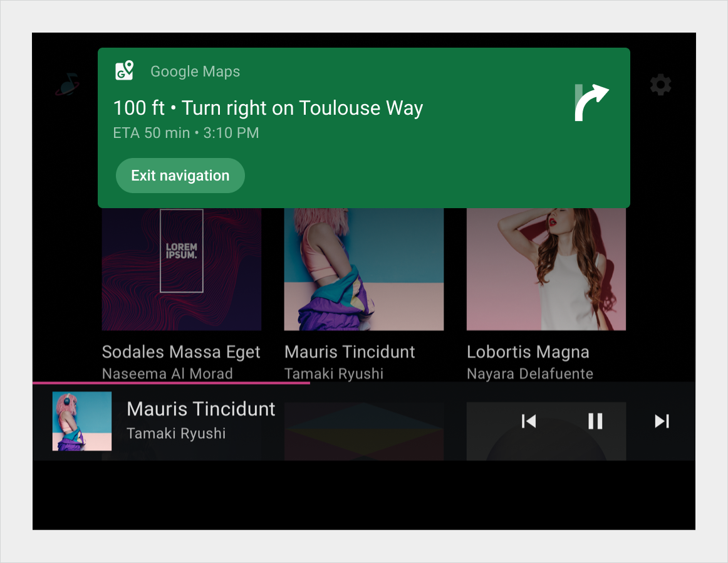
Task: Open the 'Sodales Massa Eget' album
Action: (x=181, y=270)
